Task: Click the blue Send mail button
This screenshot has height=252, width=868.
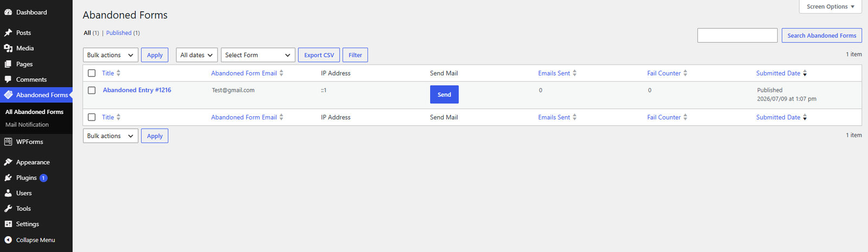Action: (444, 94)
